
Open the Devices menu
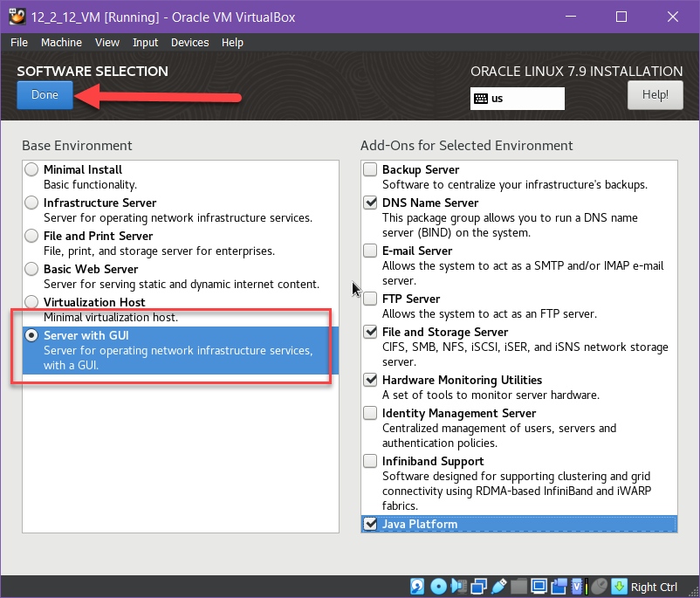pyautogui.click(x=189, y=43)
